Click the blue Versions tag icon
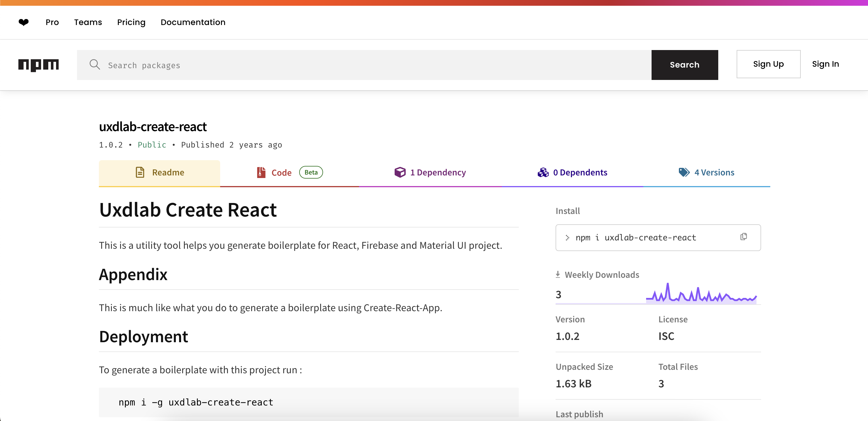Screen dimensions: 868x421 684,172
